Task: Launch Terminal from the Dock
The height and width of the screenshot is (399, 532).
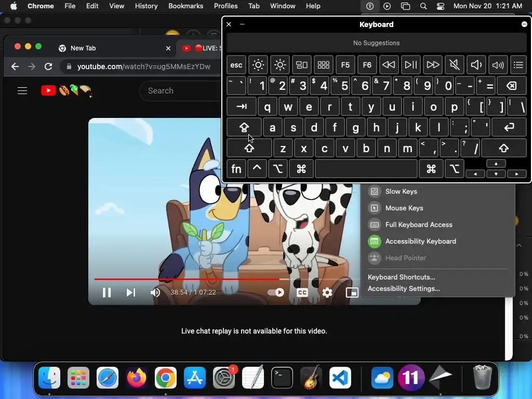Action: point(282,378)
